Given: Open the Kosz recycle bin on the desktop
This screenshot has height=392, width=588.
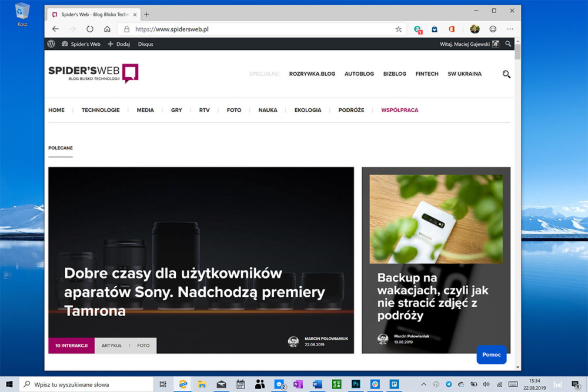Looking at the screenshot, I should click(22, 15).
